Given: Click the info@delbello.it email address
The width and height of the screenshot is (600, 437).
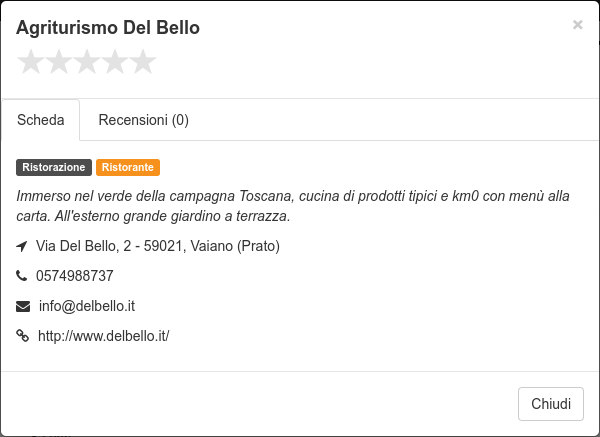Looking at the screenshot, I should click(87, 306).
